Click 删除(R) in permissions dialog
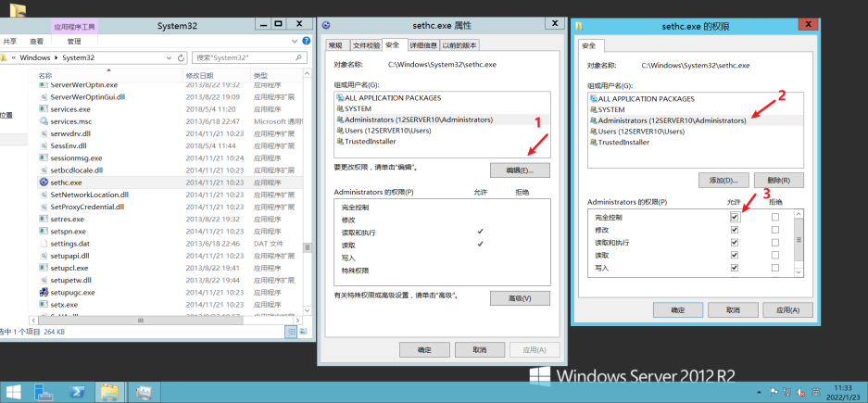 click(x=778, y=181)
